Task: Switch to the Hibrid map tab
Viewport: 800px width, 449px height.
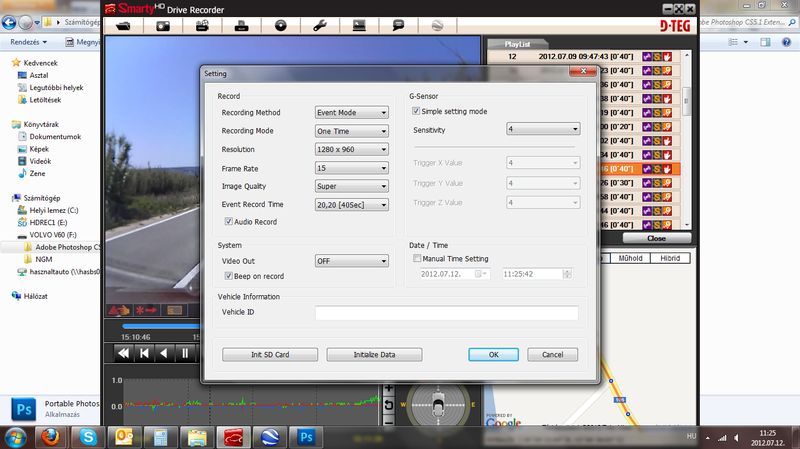Action: click(x=670, y=258)
